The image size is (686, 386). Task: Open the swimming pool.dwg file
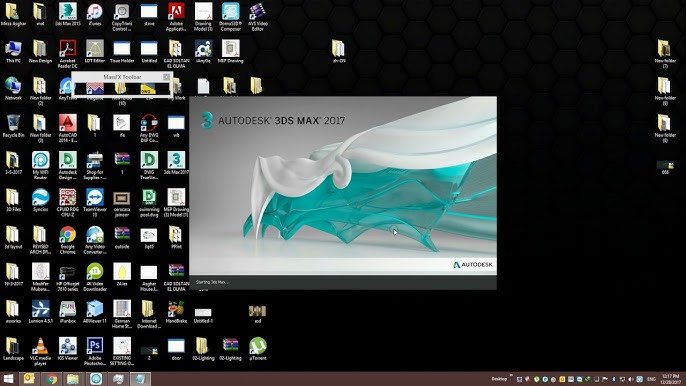coord(149,203)
